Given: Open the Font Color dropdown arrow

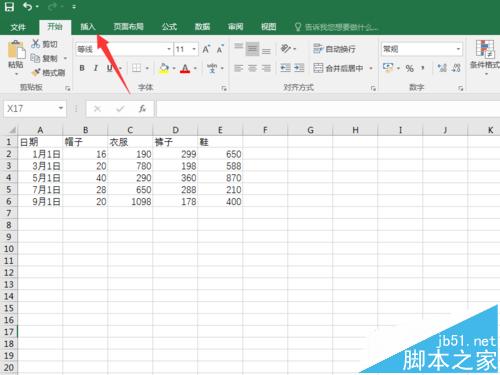Looking at the screenshot, I should [195, 68].
